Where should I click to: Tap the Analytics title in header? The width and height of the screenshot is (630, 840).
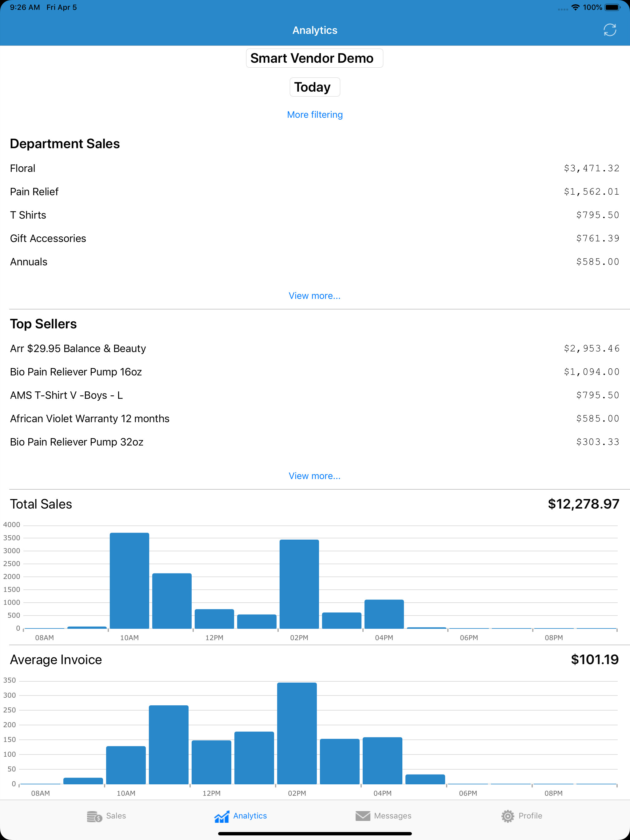[x=315, y=30]
